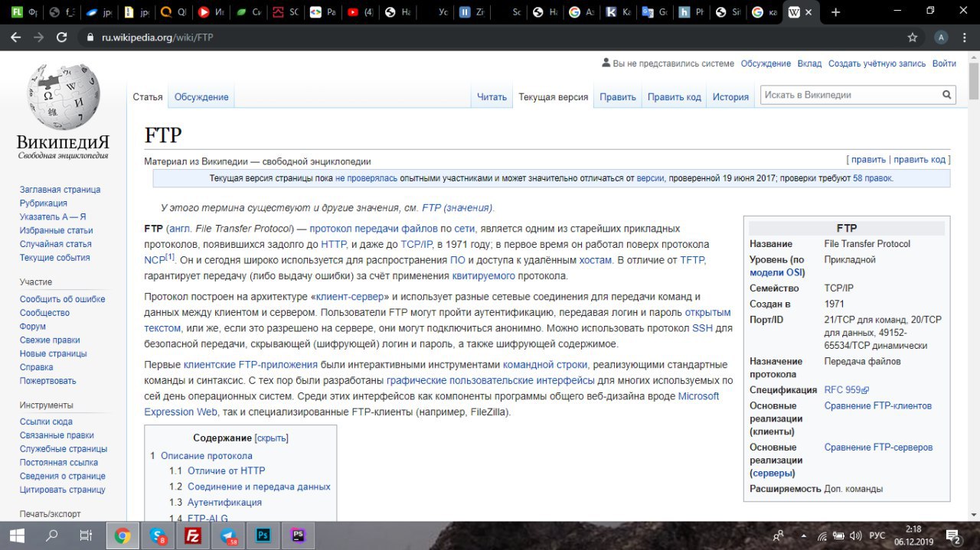Go back using the browser back arrow

[15, 37]
